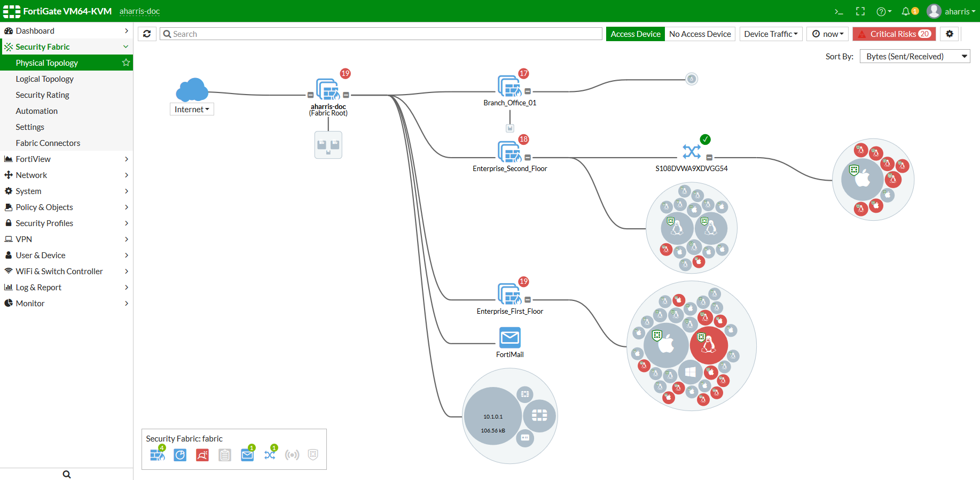Open Logical Topology in the sidebar
This screenshot has height=480, width=980.
click(45, 79)
